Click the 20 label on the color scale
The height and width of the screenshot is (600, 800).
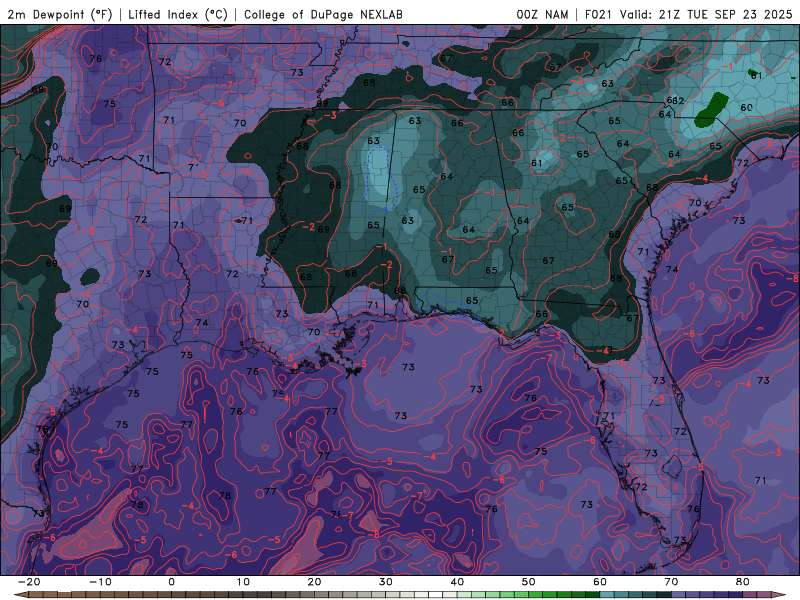tap(314, 582)
